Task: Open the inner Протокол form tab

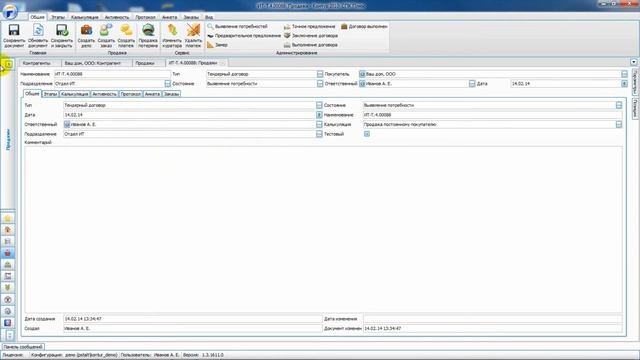Action: click(x=131, y=94)
